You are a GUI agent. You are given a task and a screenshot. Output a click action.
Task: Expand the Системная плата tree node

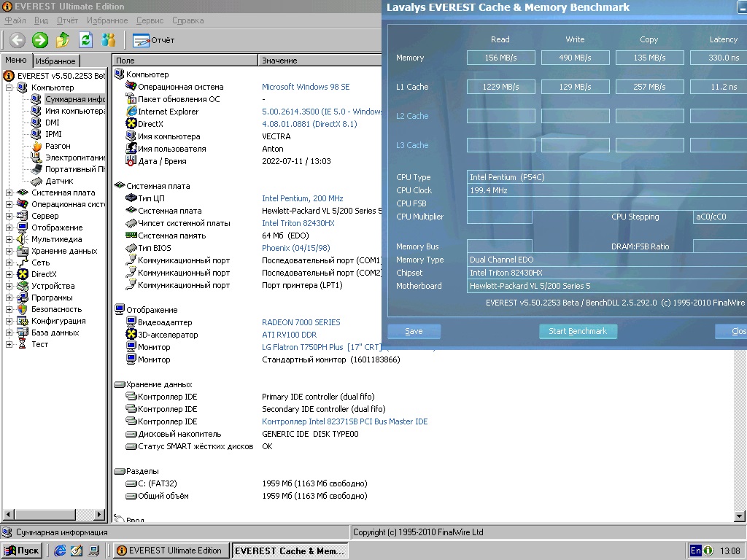coord(9,192)
